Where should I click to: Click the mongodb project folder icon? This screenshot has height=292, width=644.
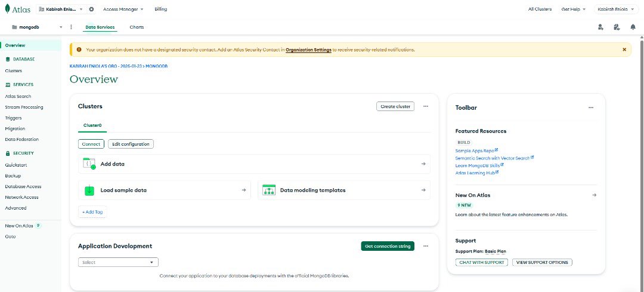pos(15,27)
